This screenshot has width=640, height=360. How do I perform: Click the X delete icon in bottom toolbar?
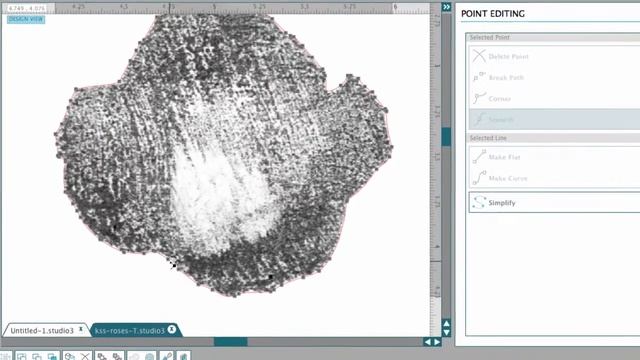tap(85, 356)
